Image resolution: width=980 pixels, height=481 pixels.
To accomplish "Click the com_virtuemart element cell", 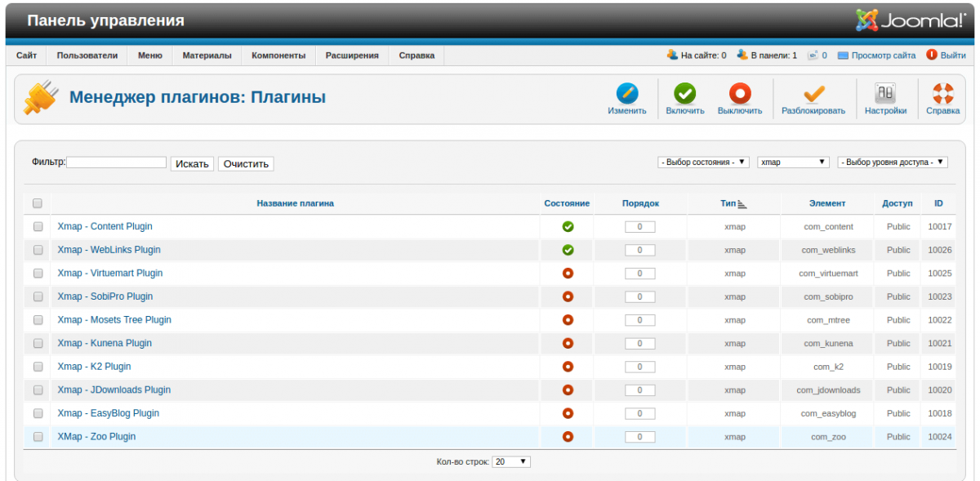I will [828, 274].
